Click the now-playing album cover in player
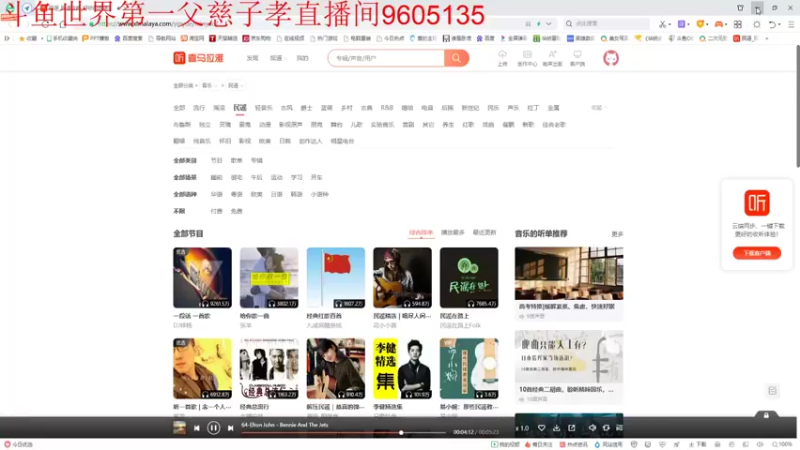Viewport: 800px width, 450px height. (x=180, y=428)
